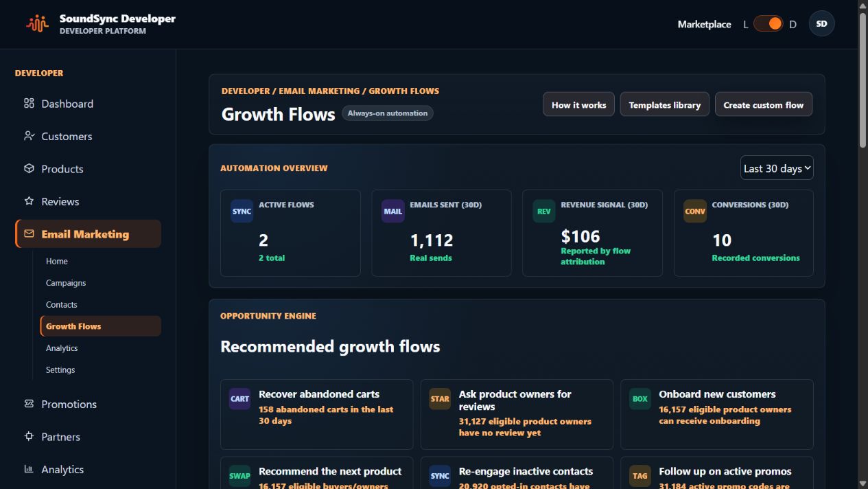Go to Customers section
This screenshot has width=868, height=489.
88,136
